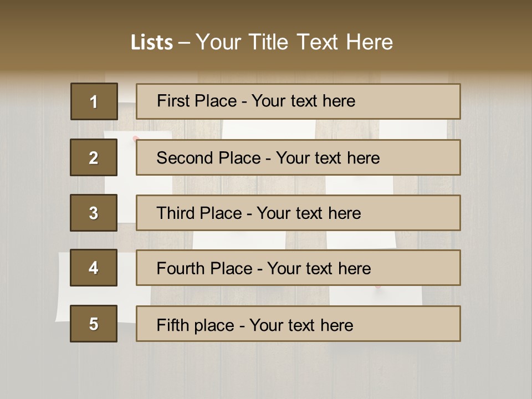The image size is (532, 399).
Task: Select the Third Place text bar
Action: tap(298, 213)
